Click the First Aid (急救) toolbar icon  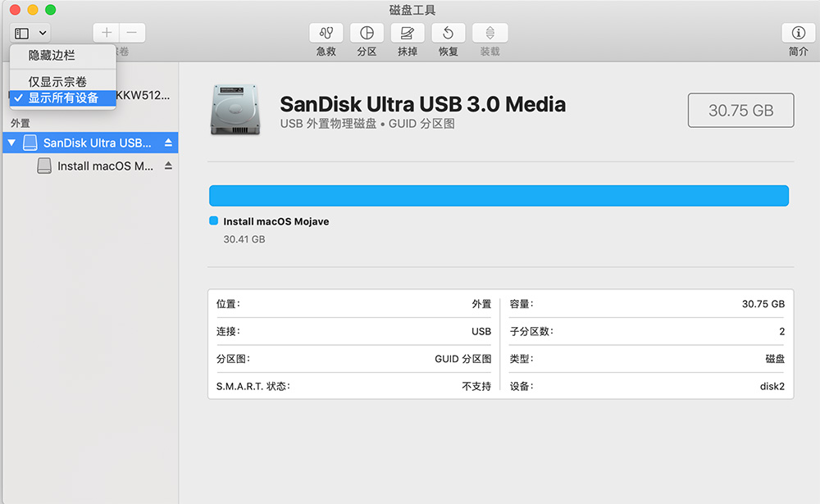point(326,33)
